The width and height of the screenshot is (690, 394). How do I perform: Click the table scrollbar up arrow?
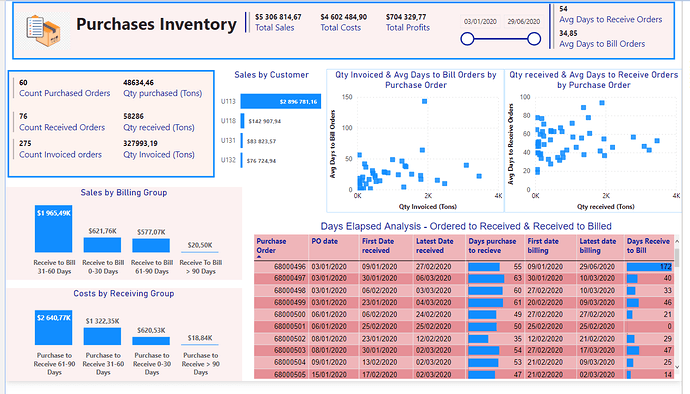[677, 241]
